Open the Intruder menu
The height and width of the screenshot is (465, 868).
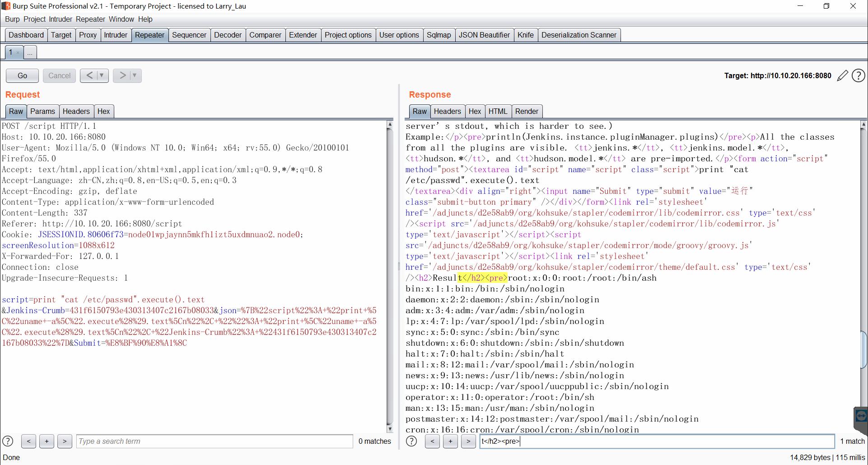61,19
